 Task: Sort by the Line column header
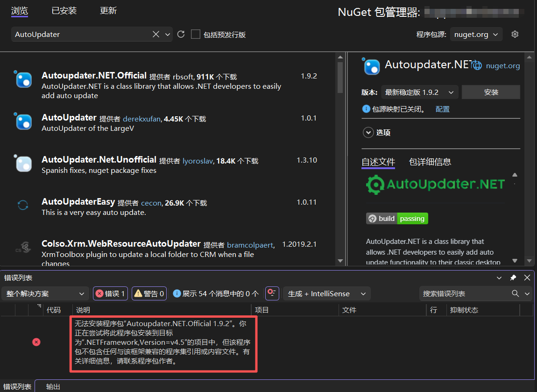[x=434, y=310]
